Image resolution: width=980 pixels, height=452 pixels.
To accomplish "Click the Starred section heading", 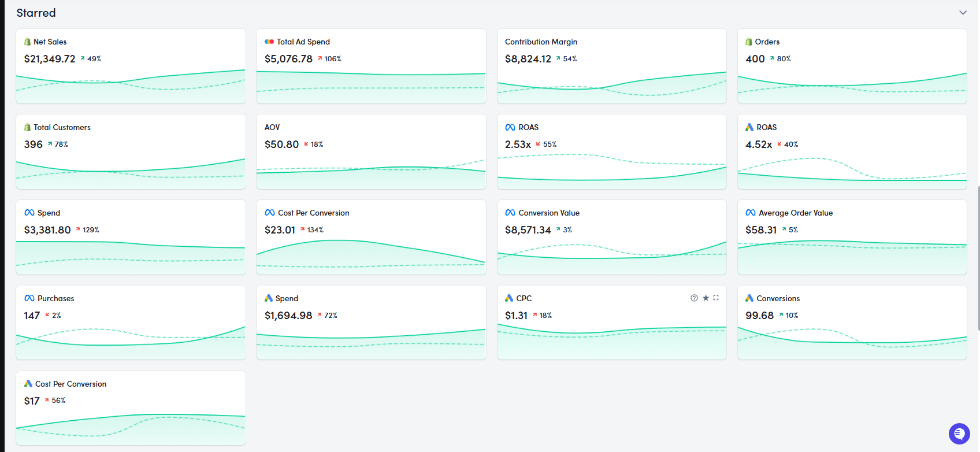I will (x=36, y=13).
